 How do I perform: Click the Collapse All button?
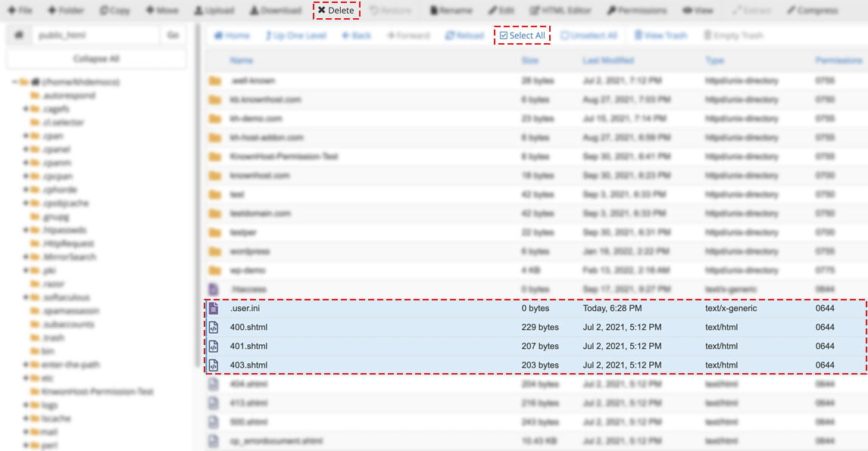tap(96, 58)
